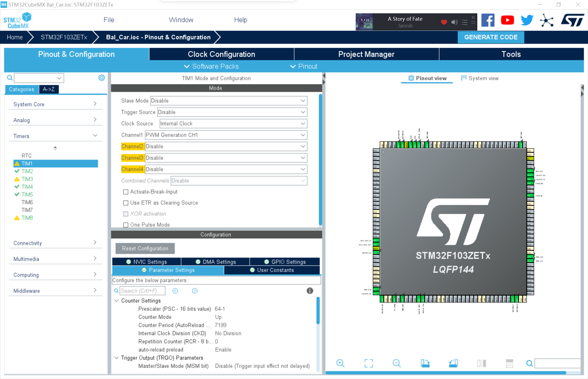The height and width of the screenshot is (379, 588).
Task: Open the Software Packs menu
Action: 211,66
